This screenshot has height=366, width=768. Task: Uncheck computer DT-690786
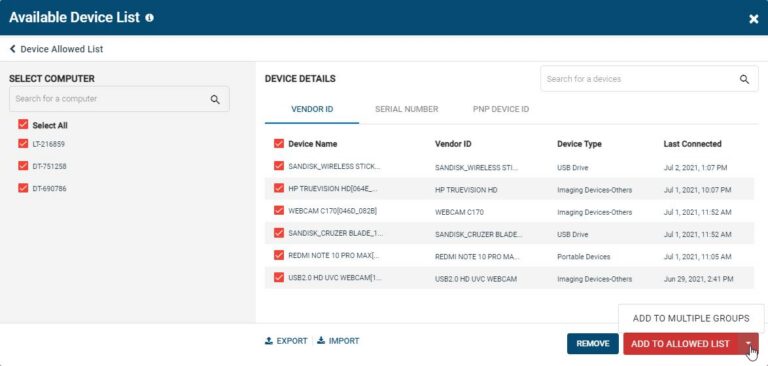[x=23, y=188]
